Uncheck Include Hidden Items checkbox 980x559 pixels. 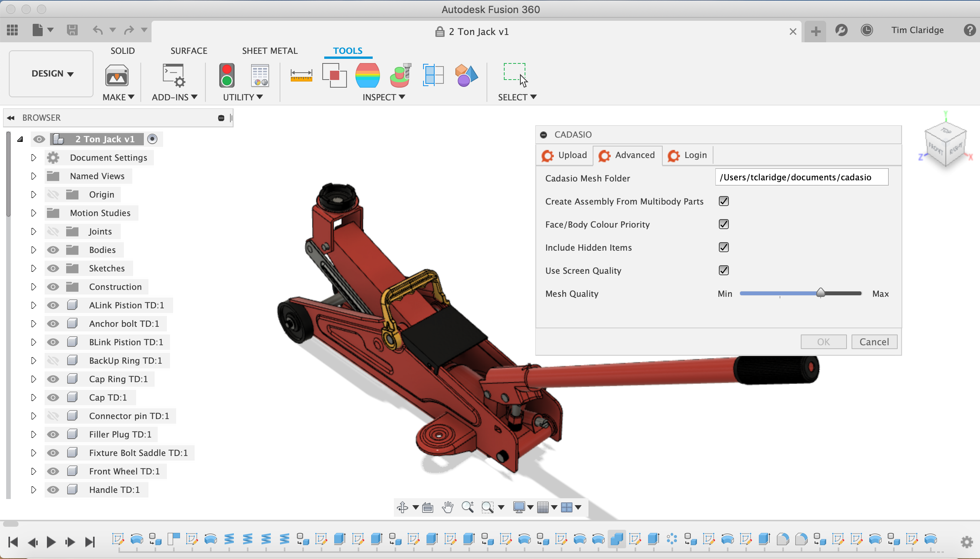pyautogui.click(x=723, y=247)
